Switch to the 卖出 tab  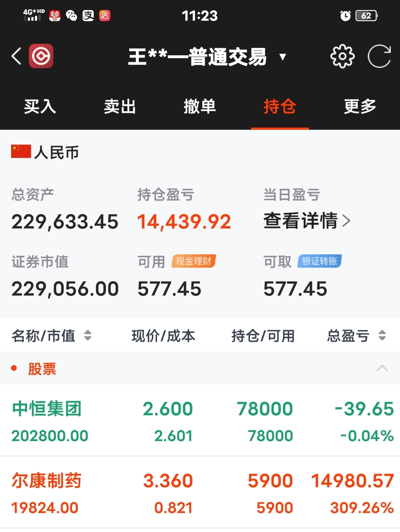click(120, 107)
